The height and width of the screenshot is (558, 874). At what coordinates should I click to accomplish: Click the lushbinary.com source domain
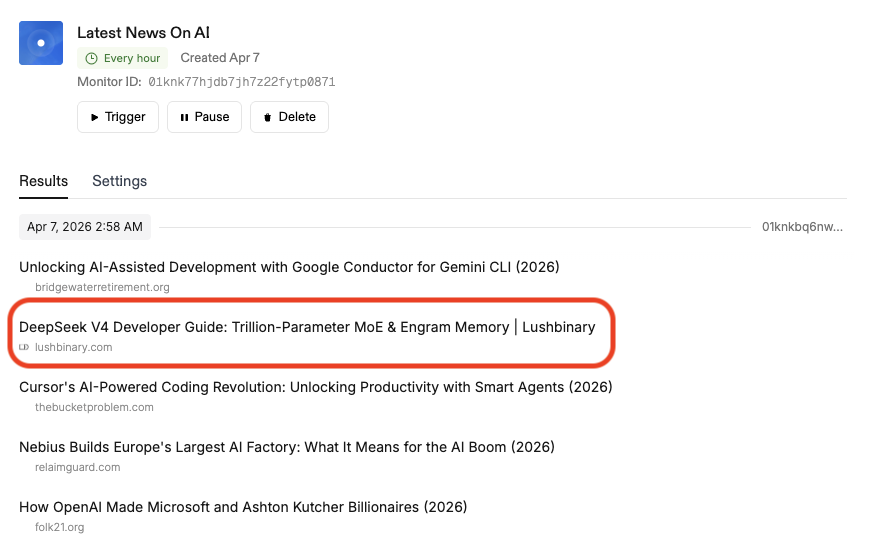74,347
